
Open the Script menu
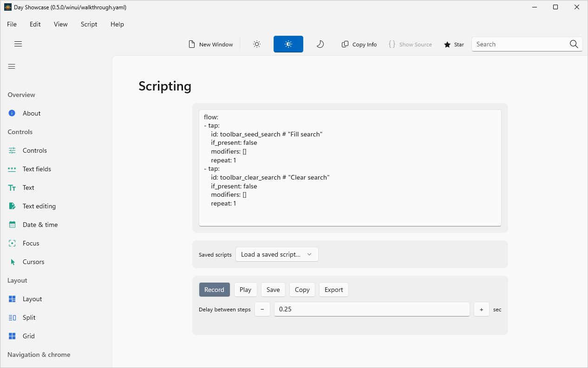tap(89, 24)
